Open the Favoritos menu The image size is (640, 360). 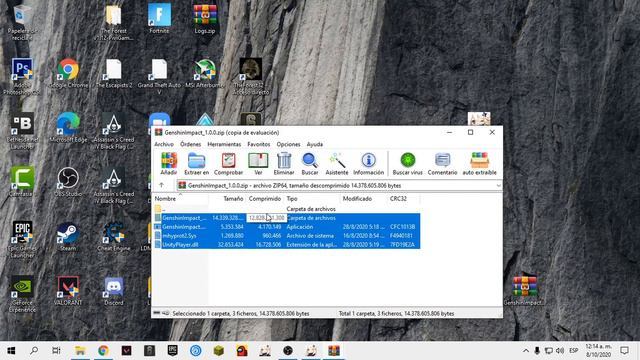pos(258,144)
